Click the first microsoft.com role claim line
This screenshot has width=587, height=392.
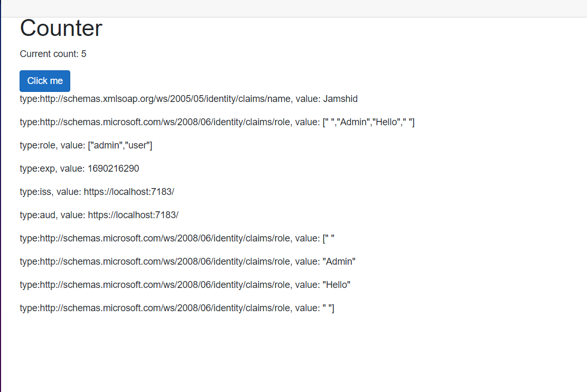tap(217, 122)
